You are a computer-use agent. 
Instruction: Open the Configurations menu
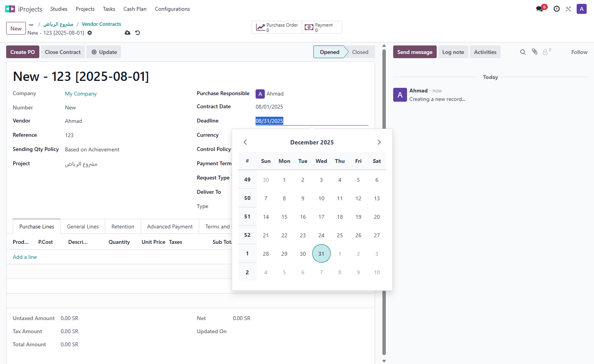[x=172, y=9]
